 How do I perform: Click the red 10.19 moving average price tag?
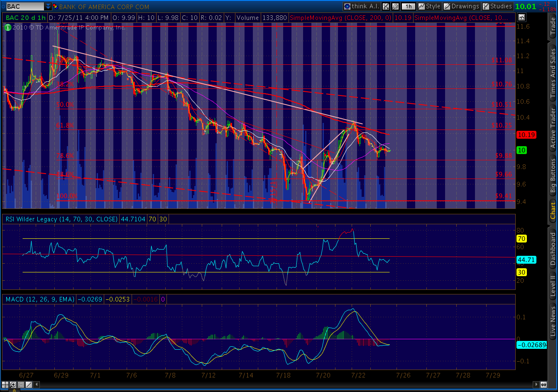pos(526,135)
